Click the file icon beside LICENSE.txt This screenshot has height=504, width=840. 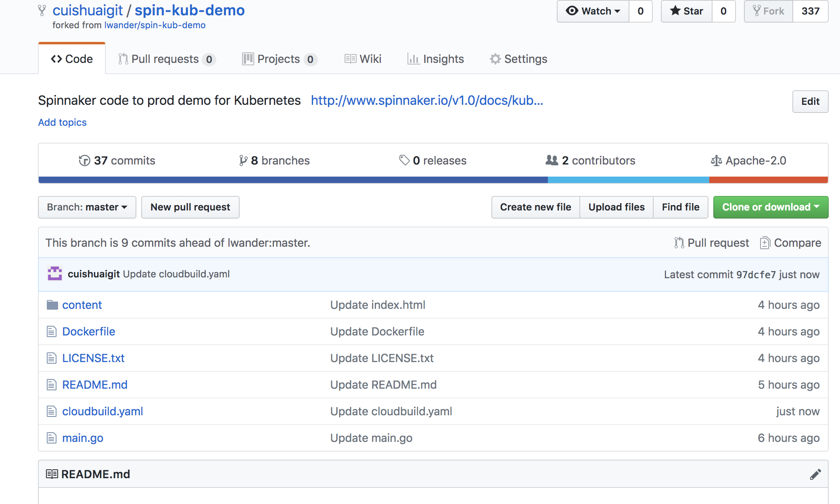pyautogui.click(x=52, y=358)
